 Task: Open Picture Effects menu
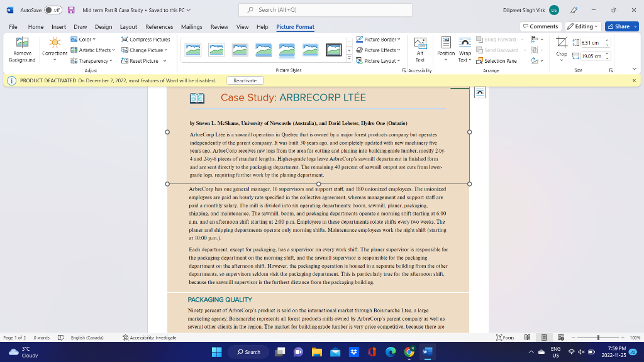point(378,50)
